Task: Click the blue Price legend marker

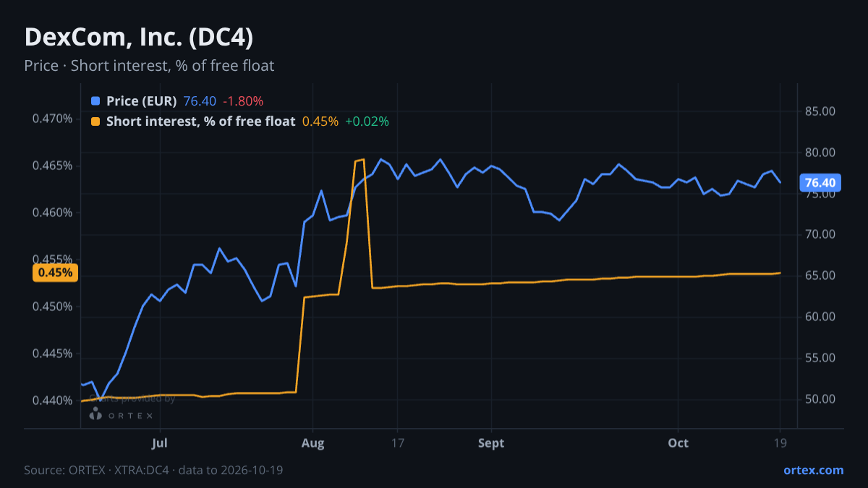Action: 95,101
